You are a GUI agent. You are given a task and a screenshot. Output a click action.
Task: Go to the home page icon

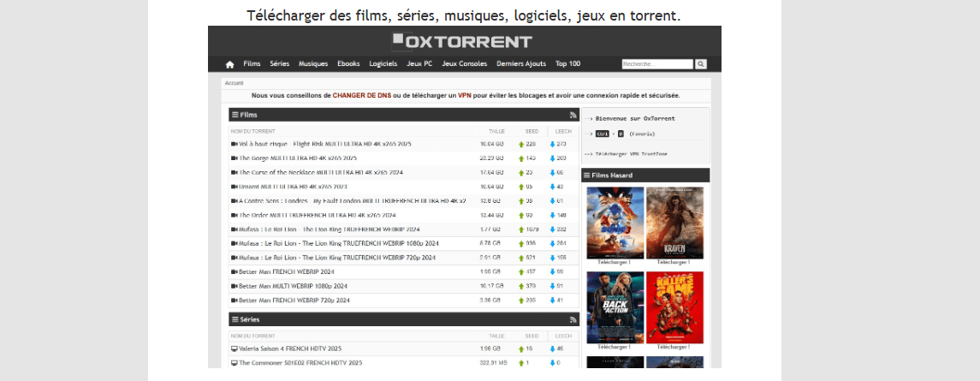tap(230, 64)
